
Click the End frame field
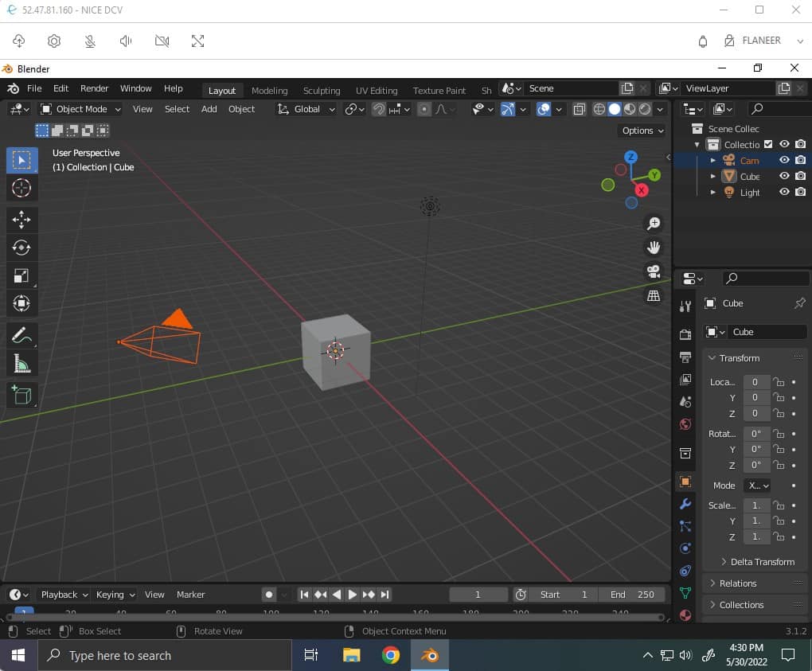click(633, 595)
